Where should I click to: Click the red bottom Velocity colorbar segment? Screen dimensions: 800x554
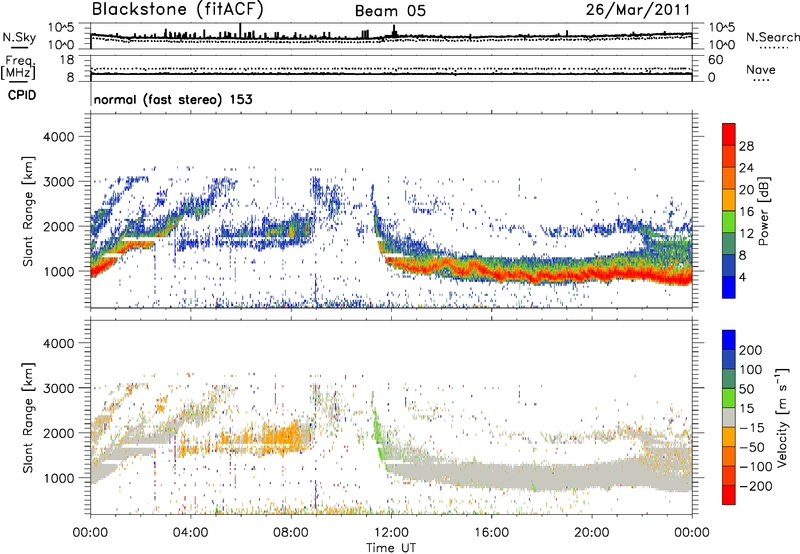click(729, 495)
